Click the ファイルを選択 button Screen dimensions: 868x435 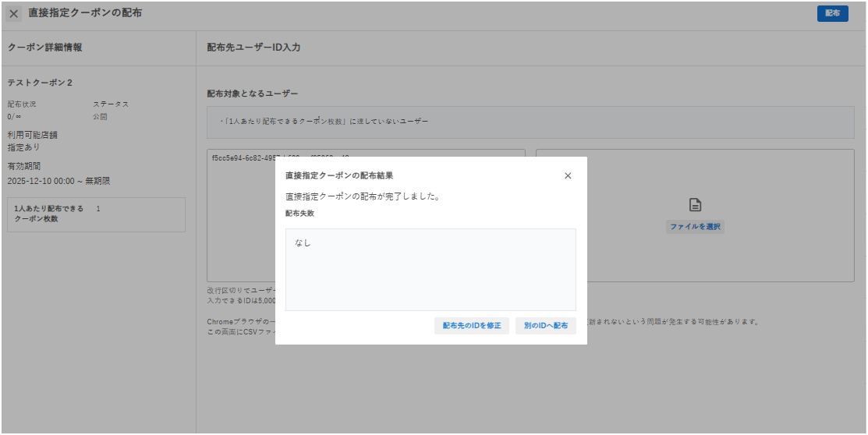(x=695, y=227)
